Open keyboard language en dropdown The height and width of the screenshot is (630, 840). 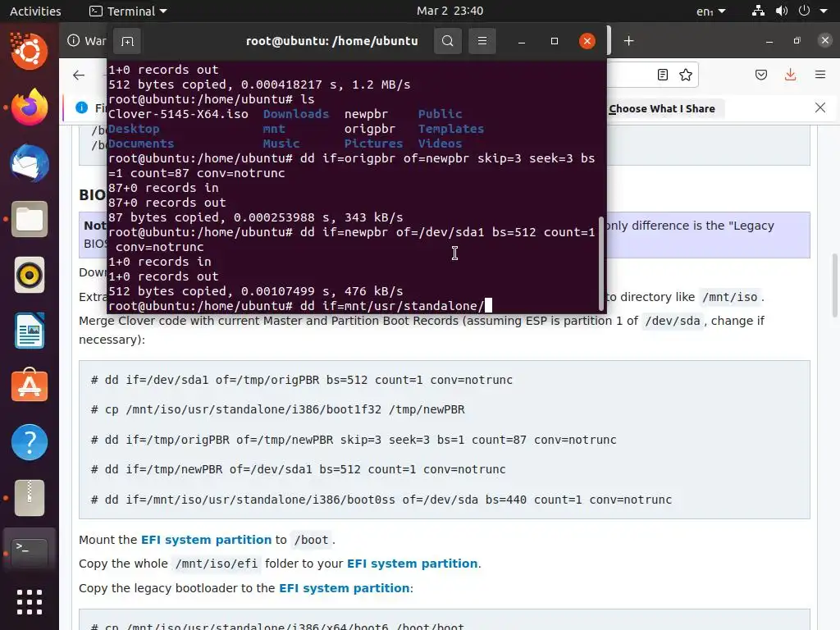pyautogui.click(x=711, y=11)
